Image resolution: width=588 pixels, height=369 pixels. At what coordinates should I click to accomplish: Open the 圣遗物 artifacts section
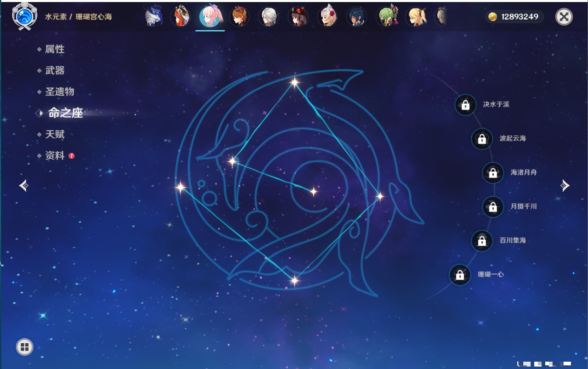59,92
